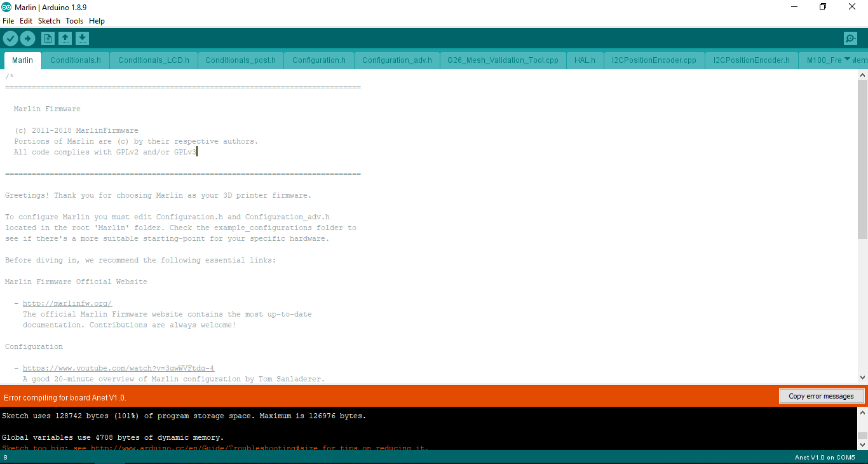Viewport: 868px width, 464px height.
Task: Switch to the Conditionals.h tab
Action: (76, 60)
